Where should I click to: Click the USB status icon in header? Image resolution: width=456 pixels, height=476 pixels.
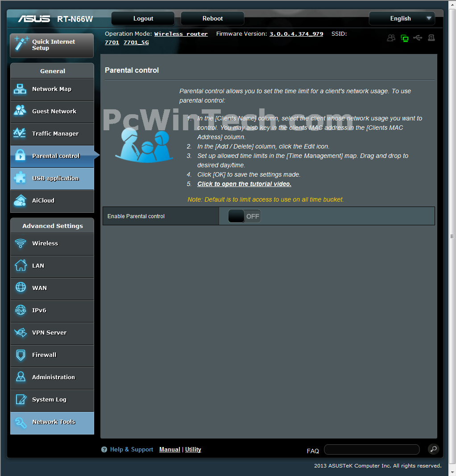(x=418, y=37)
